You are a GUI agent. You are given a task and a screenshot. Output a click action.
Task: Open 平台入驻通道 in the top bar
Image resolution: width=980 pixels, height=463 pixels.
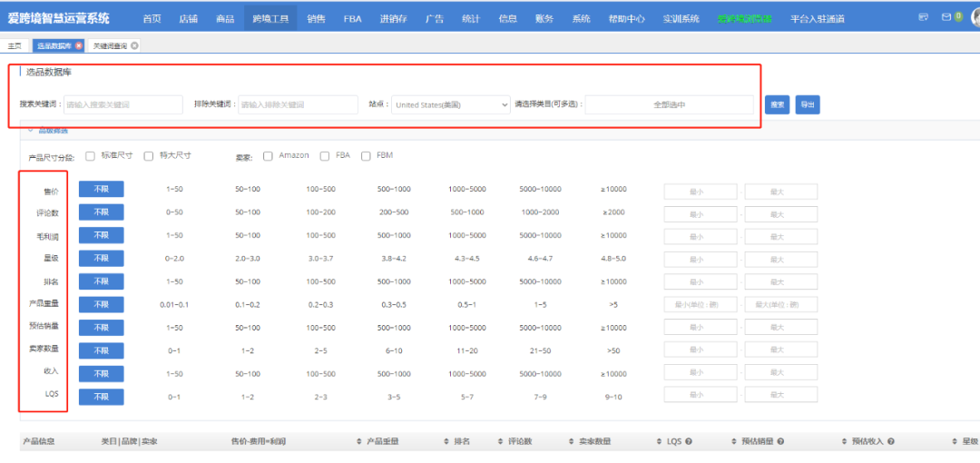(817, 19)
